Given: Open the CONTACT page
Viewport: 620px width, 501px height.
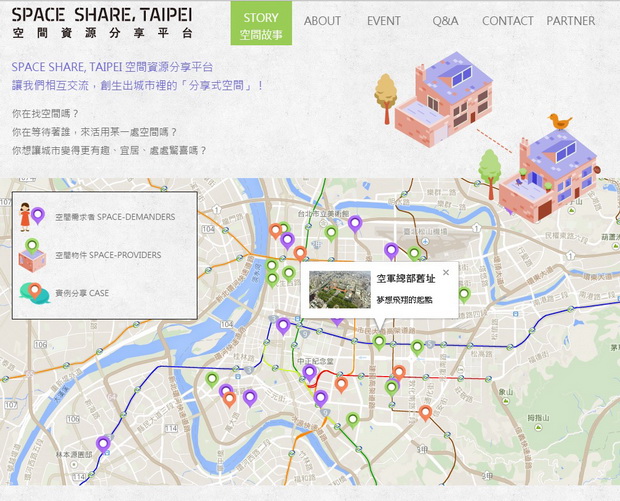Looking at the screenshot, I should point(508,21).
